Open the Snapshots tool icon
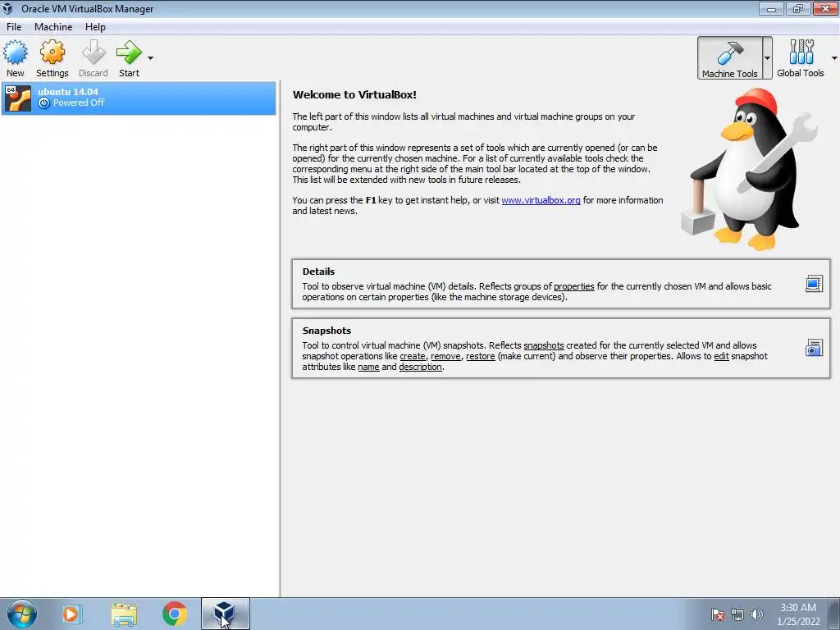840x630 pixels. click(x=814, y=348)
